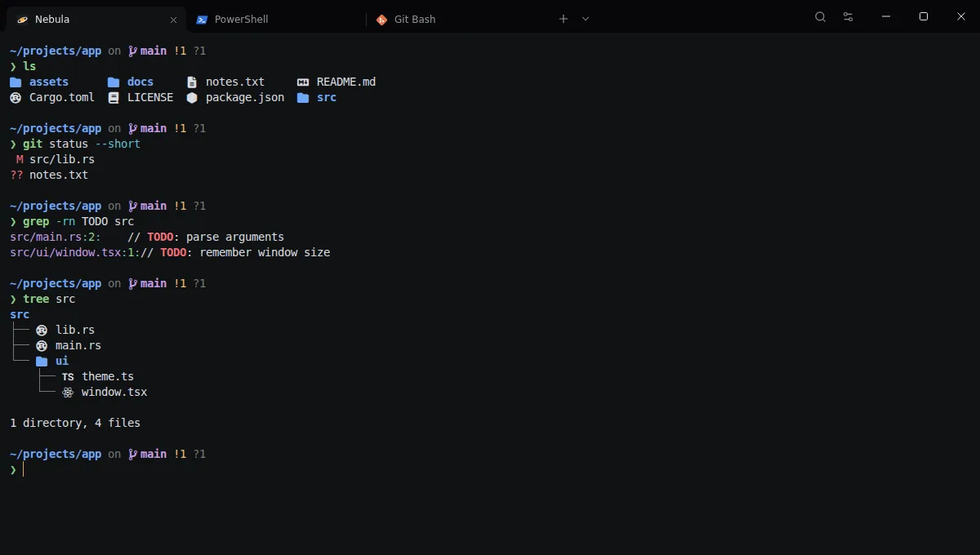The width and height of the screenshot is (980, 555).
Task: Click the window.tsx React icon
Action: (x=68, y=392)
